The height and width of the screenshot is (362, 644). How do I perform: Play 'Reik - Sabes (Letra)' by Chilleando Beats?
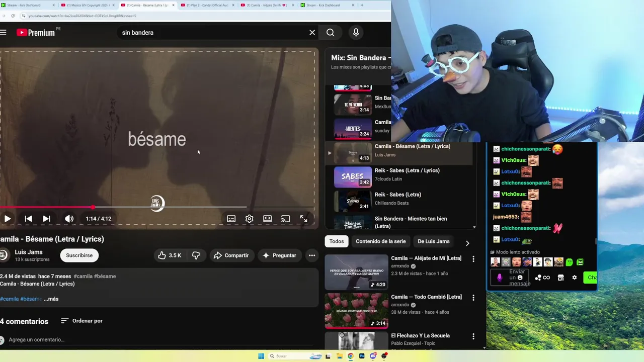(400, 201)
